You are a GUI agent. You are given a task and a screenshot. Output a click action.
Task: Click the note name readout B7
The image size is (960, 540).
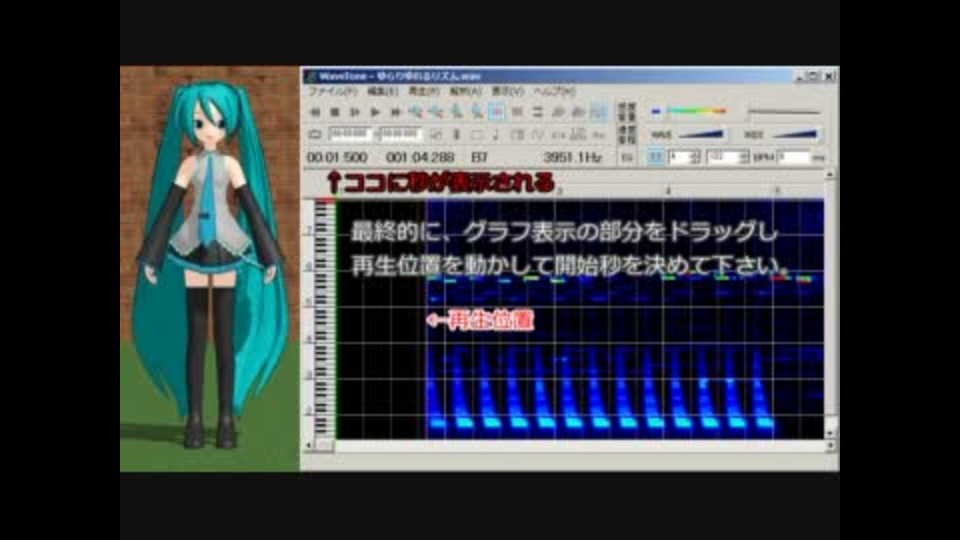[479, 157]
